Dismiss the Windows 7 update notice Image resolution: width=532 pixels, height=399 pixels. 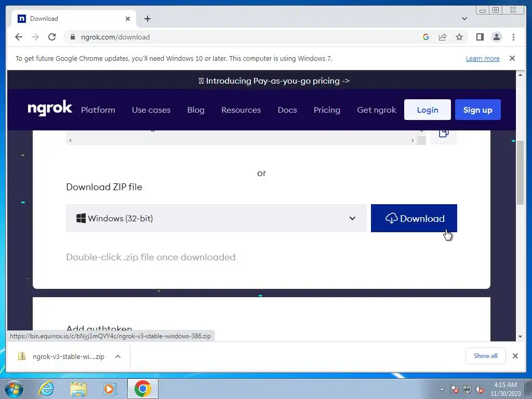click(x=512, y=58)
